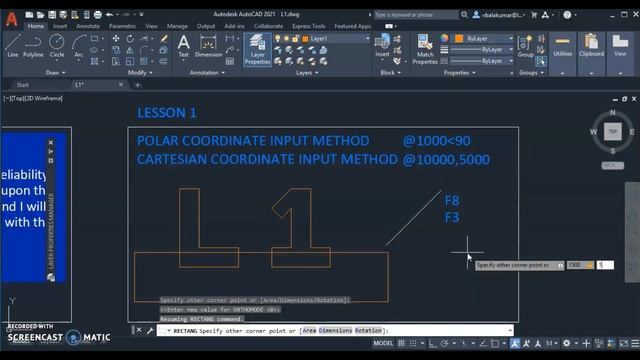The image size is (640, 360).
Task: Toggle polar tracking in status bar
Action: pos(444,343)
